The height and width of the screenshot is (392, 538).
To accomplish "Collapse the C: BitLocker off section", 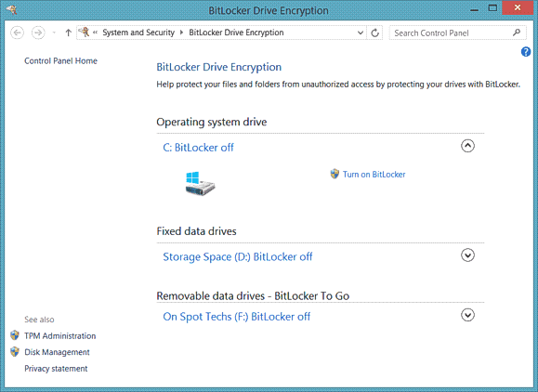I will pyautogui.click(x=467, y=146).
